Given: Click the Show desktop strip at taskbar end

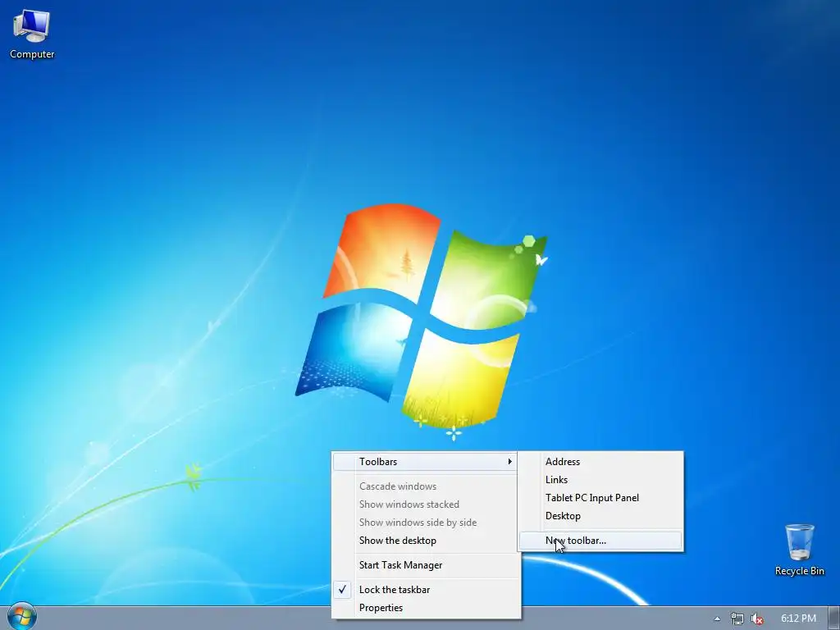Looking at the screenshot, I should point(834,619).
